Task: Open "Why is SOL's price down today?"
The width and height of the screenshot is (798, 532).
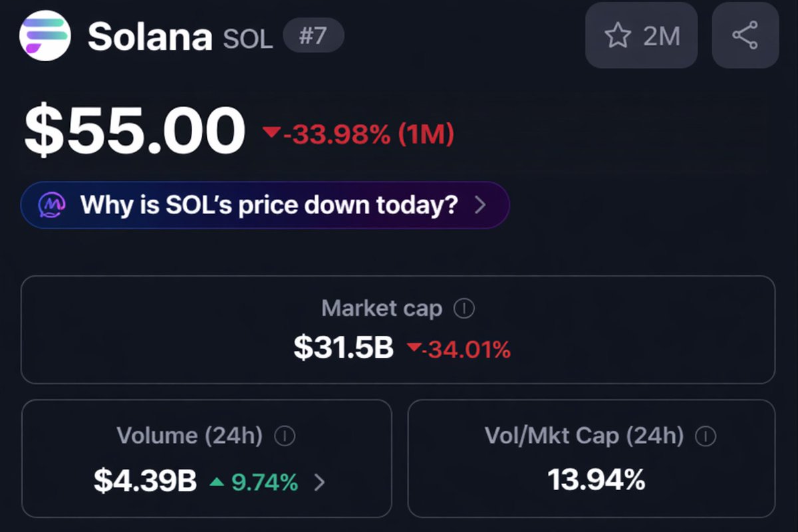Action: click(x=269, y=205)
